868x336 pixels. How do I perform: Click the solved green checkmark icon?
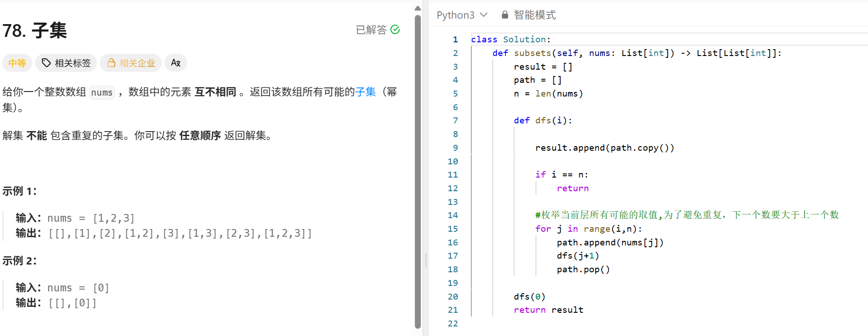coord(395,30)
